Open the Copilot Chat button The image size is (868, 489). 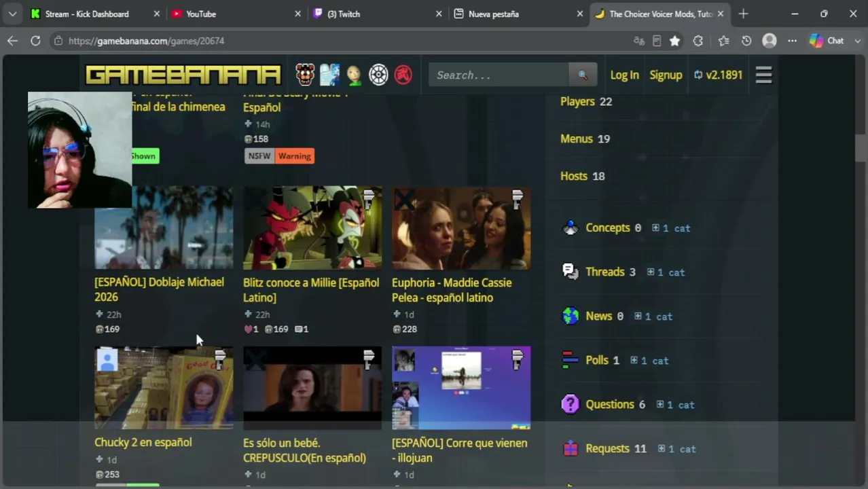coord(827,41)
